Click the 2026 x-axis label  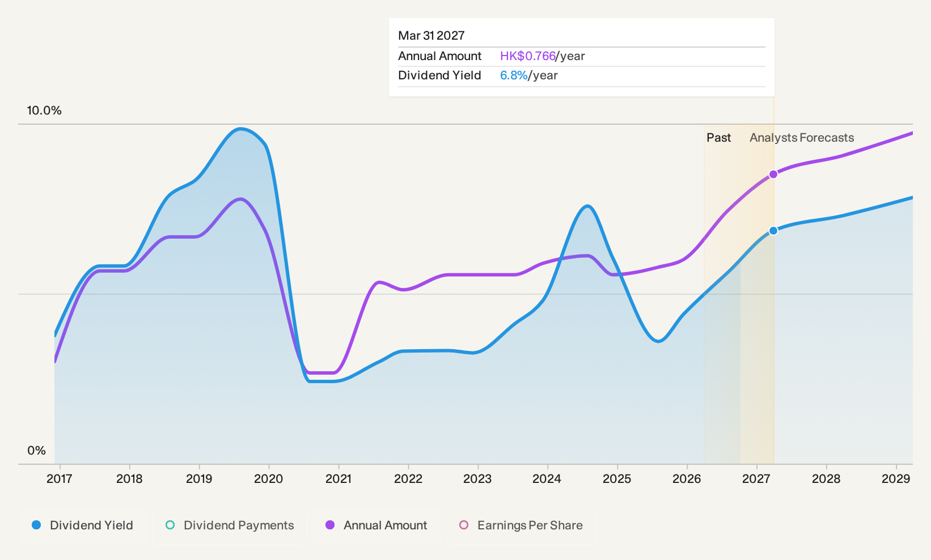[x=687, y=479]
